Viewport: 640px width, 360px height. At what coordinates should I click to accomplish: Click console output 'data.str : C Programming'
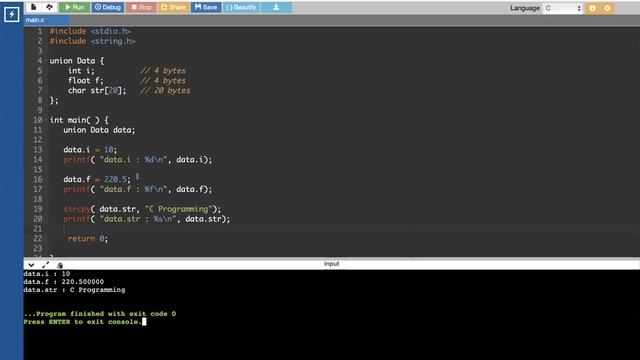[x=74, y=290]
